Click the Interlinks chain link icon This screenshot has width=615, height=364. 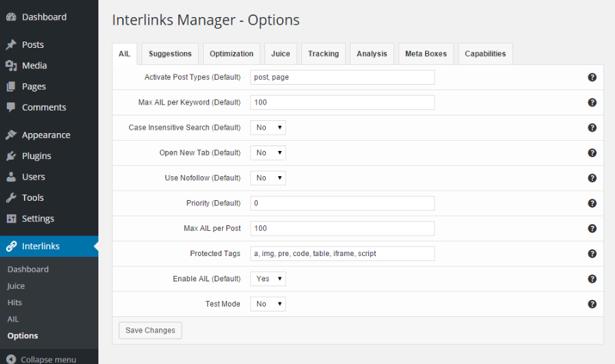[x=11, y=246]
